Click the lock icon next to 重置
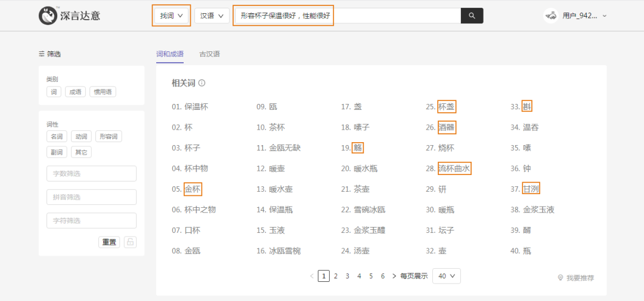This screenshot has width=644, height=301. click(x=130, y=242)
